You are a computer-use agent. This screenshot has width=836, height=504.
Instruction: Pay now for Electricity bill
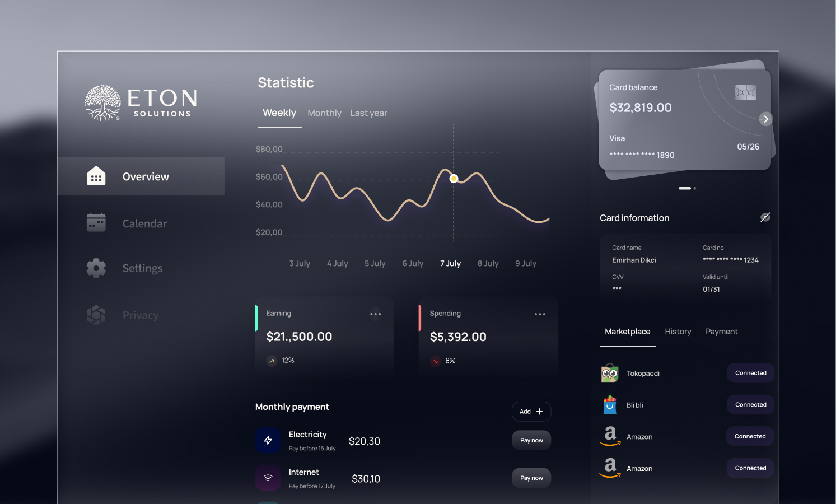tap(531, 441)
